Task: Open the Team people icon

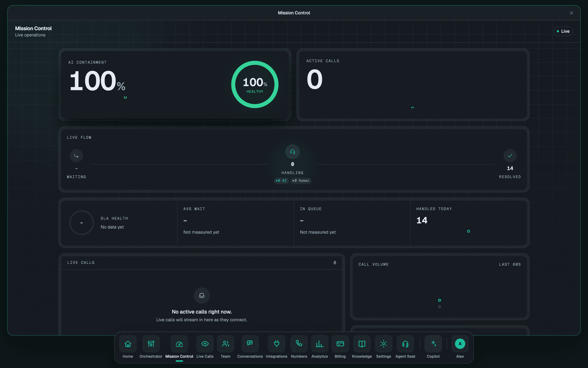Action: tap(225, 343)
